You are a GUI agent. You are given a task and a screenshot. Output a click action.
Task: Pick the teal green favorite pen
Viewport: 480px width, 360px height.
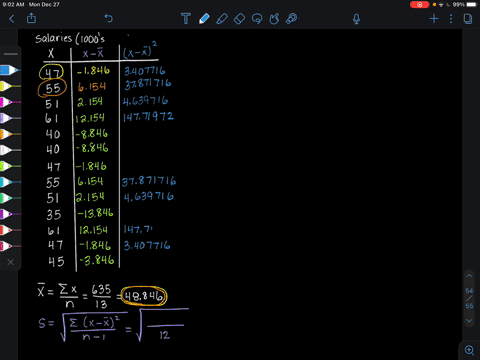coord(10,198)
